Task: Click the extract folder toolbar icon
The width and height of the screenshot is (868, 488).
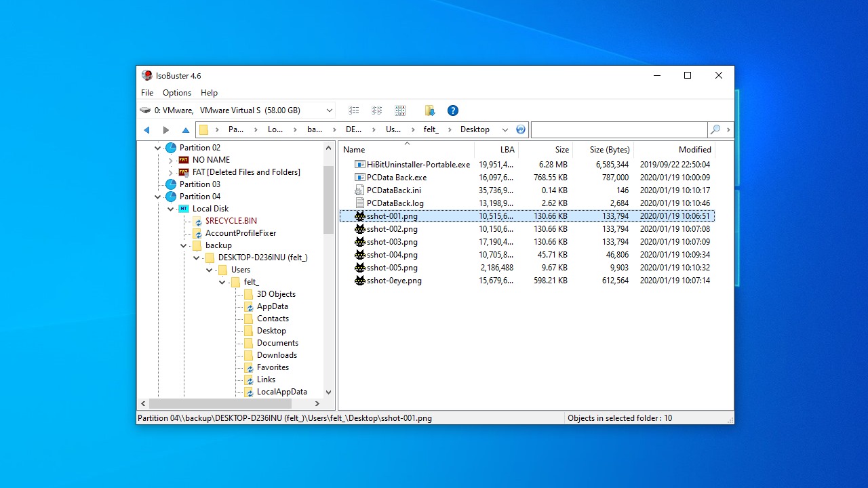Action: pos(430,110)
